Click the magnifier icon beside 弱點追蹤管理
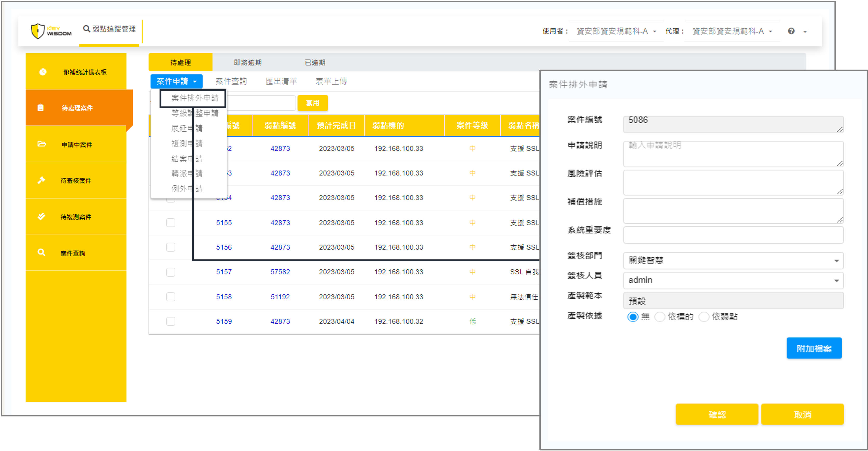 click(87, 29)
